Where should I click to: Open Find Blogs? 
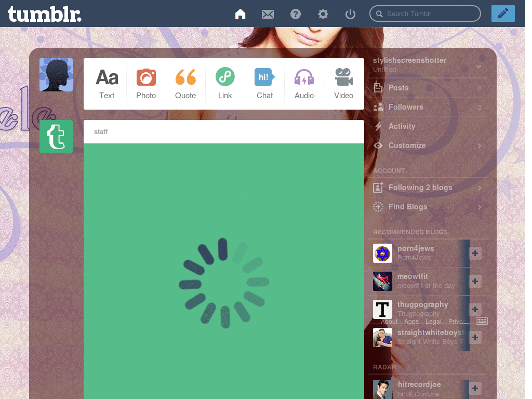[x=428, y=207]
